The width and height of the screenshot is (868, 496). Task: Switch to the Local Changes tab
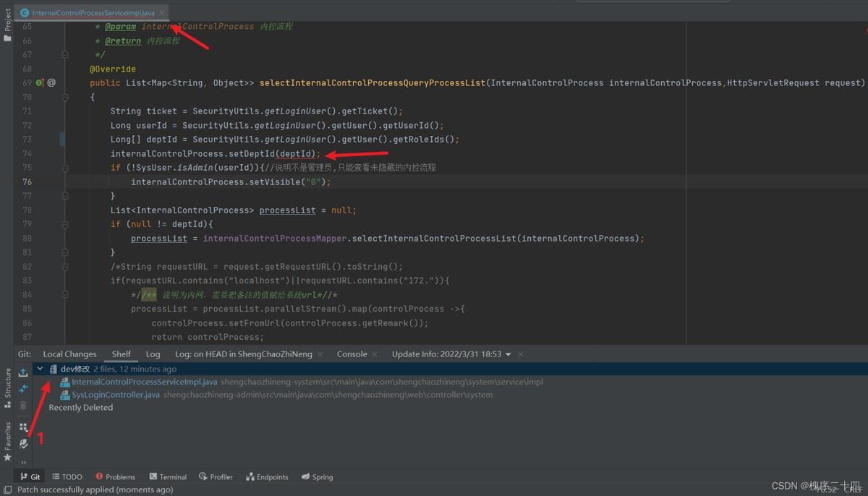coord(69,354)
